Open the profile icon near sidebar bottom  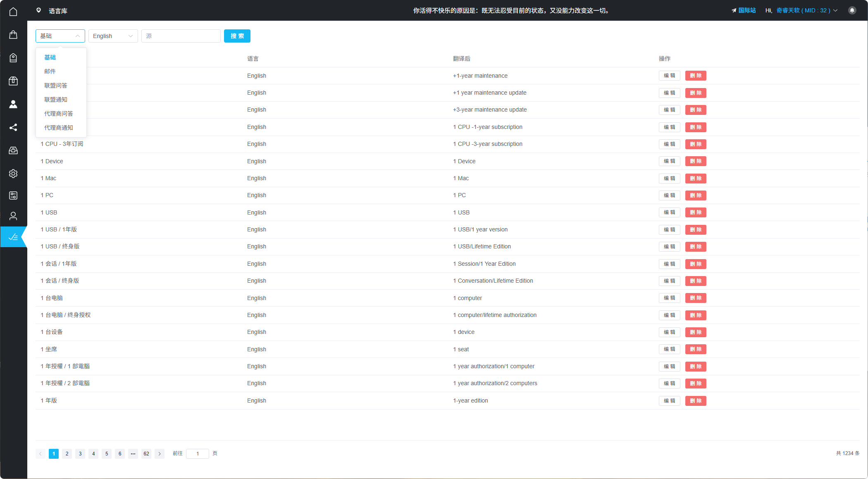tap(13, 216)
